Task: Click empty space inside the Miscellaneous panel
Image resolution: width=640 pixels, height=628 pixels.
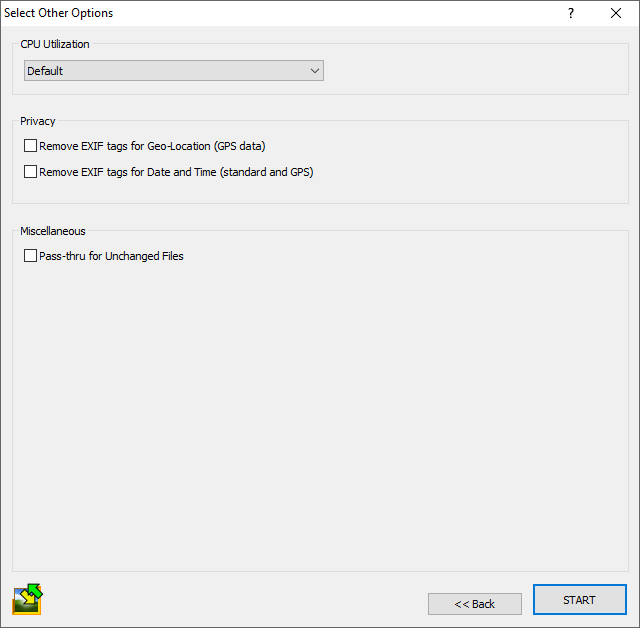Action: point(320,420)
